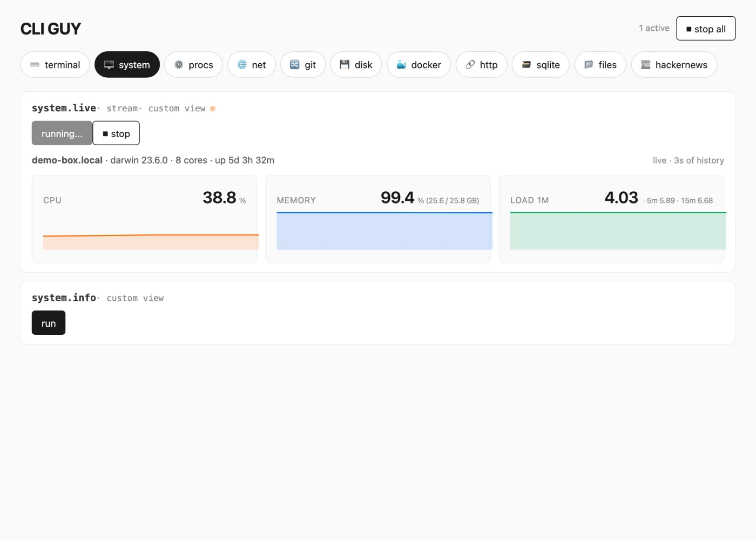
Task: Click the CLI GUY title
Action: pos(51,29)
